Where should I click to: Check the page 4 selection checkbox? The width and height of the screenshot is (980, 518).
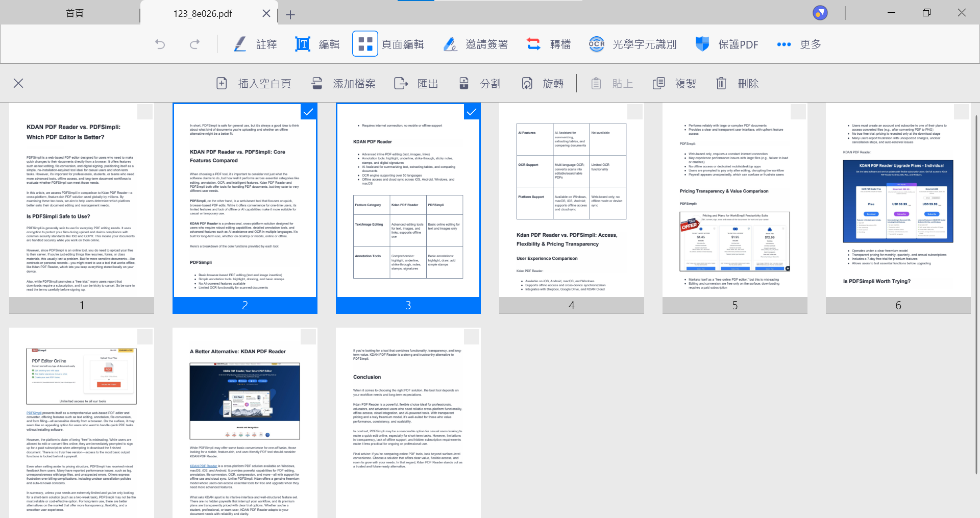coord(635,112)
